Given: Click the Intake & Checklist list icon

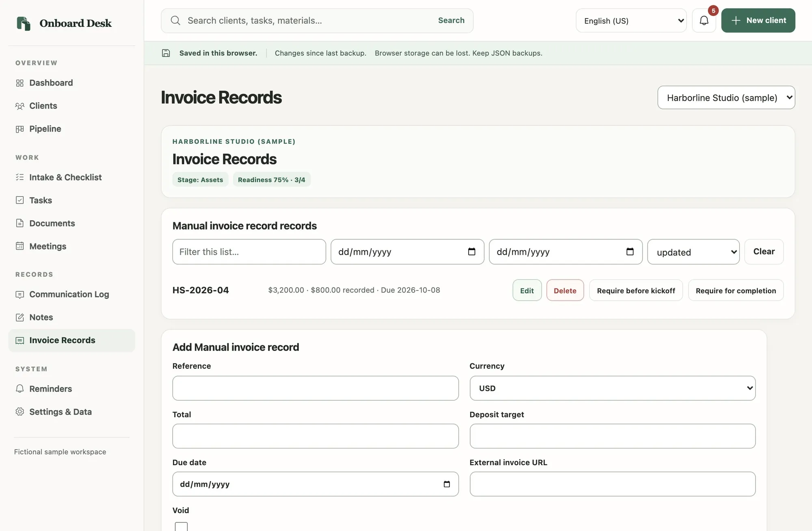Looking at the screenshot, I should (19, 177).
